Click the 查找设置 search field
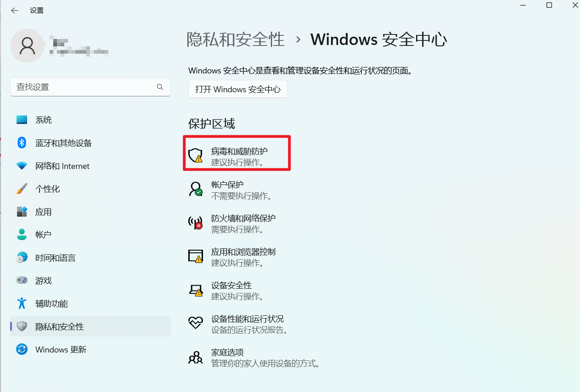The image size is (580, 392). [x=90, y=87]
